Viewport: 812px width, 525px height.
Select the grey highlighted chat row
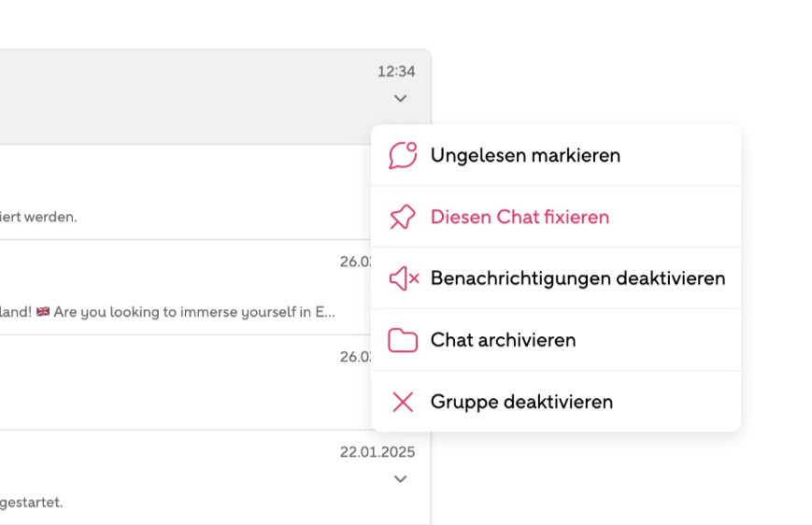215,97
